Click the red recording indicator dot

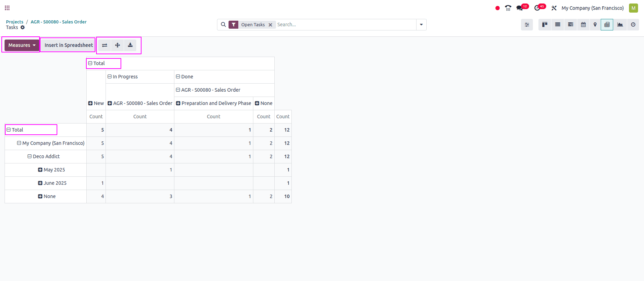498,8
